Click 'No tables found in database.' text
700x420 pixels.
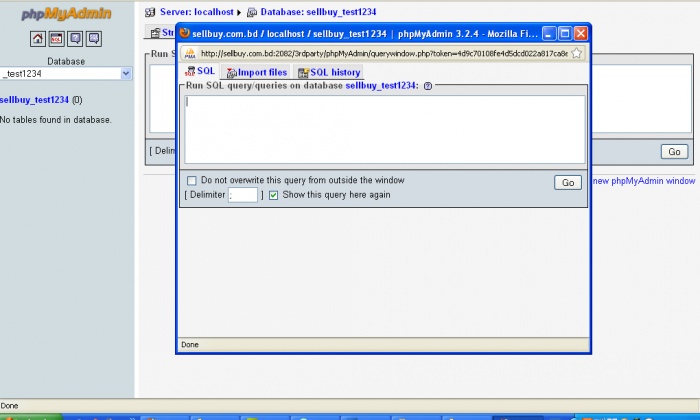pos(56,120)
